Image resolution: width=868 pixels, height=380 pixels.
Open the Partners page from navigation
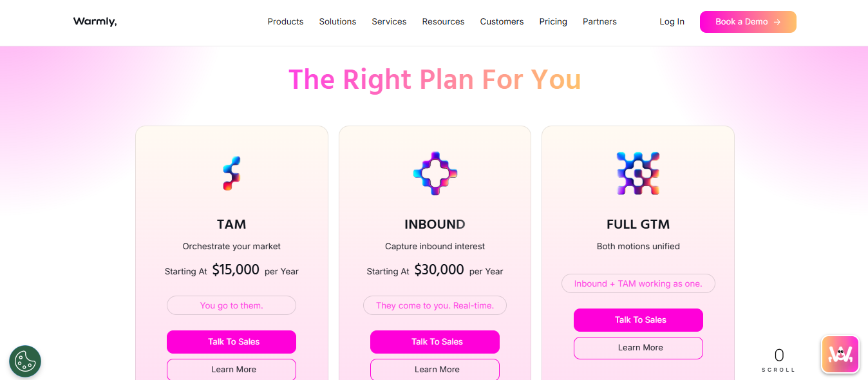(x=599, y=21)
